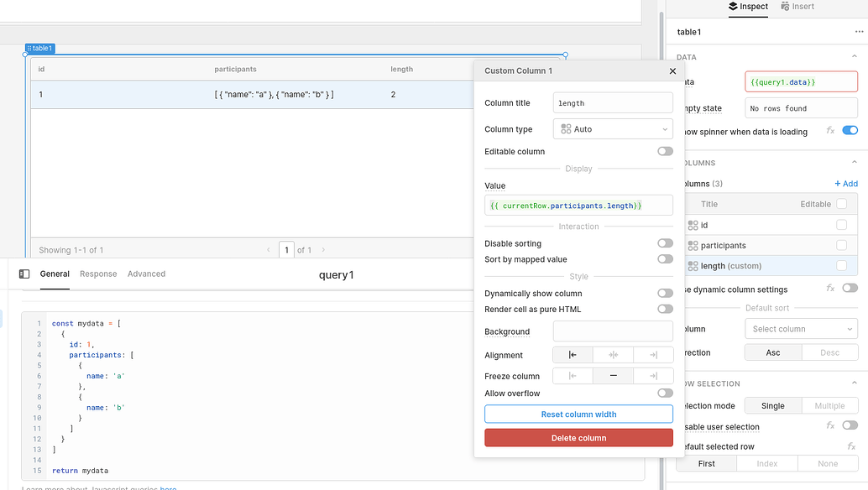Screen dimensions: 868x490
Task: Freeze the column to the right
Action: pos(653,375)
